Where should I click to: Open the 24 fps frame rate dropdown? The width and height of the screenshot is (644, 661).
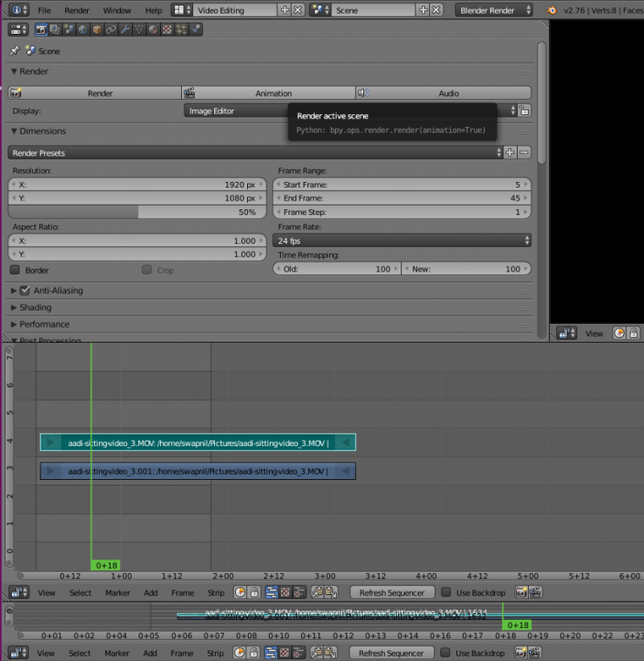click(402, 240)
